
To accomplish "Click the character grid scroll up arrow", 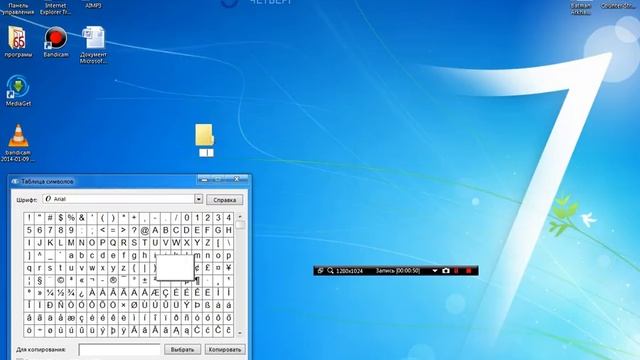I will tap(240, 216).
